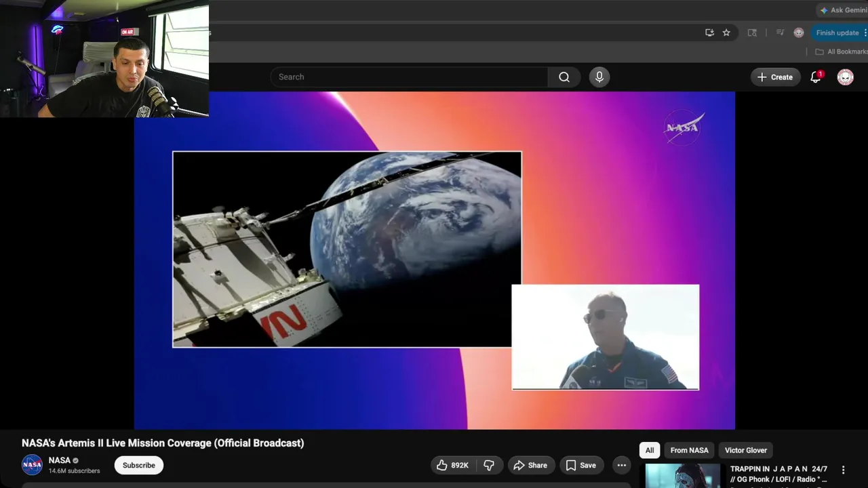Start voice search with the microphone icon
The height and width of the screenshot is (488, 868).
pos(599,77)
